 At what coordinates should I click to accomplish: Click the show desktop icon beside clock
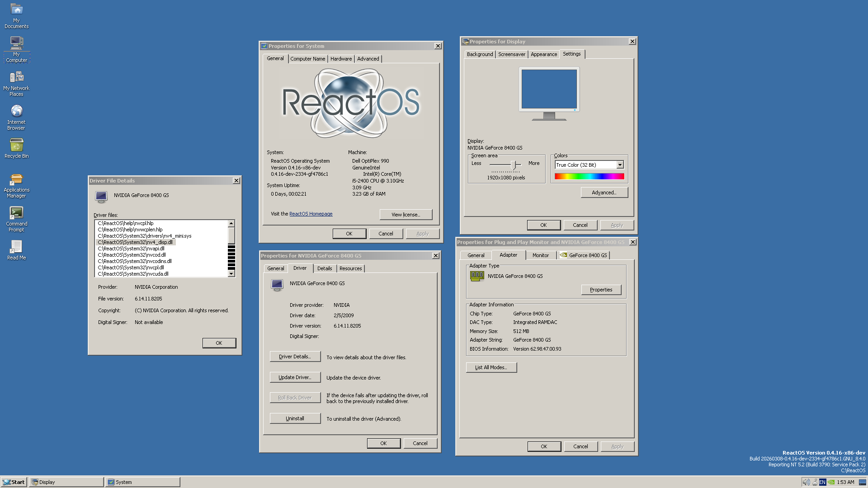point(863,482)
